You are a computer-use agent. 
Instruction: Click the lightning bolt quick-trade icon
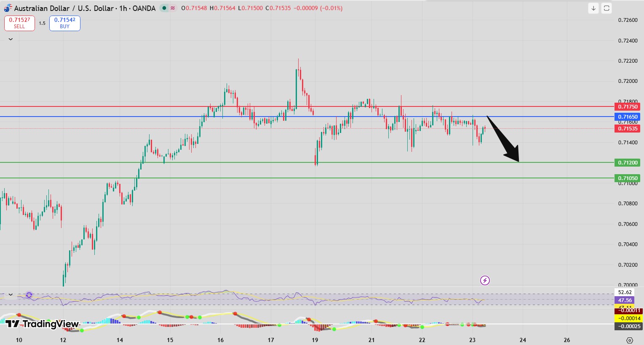coord(484,280)
